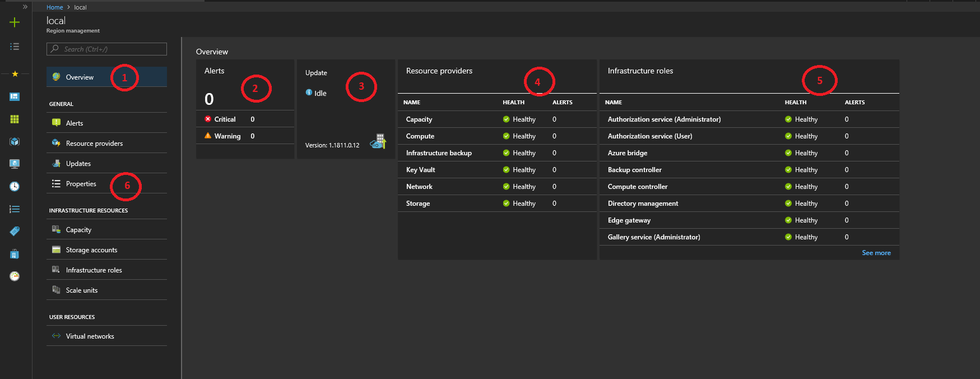Open the Key Vault resource provider row
Screen dimensions: 980x379
point(420,170)
